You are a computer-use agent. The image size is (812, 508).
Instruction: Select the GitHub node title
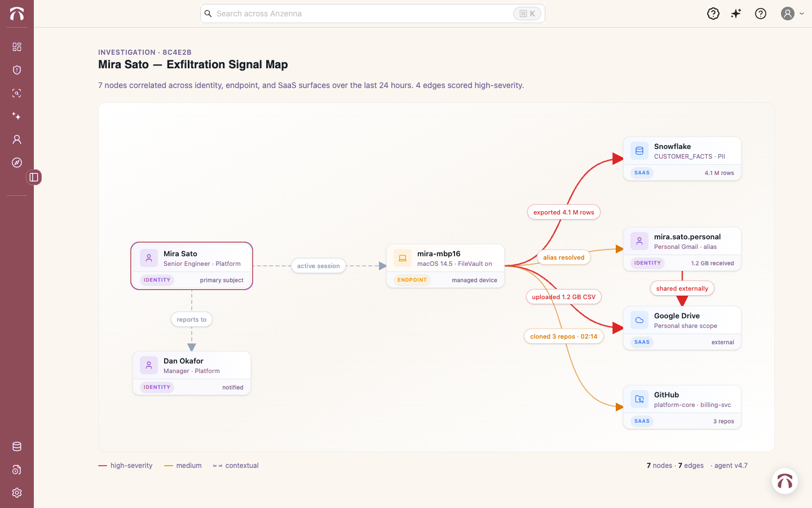coord(667,395)
